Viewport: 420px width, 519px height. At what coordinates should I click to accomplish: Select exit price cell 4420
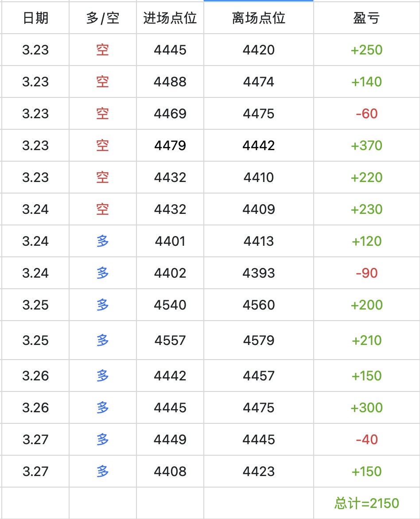259,50
